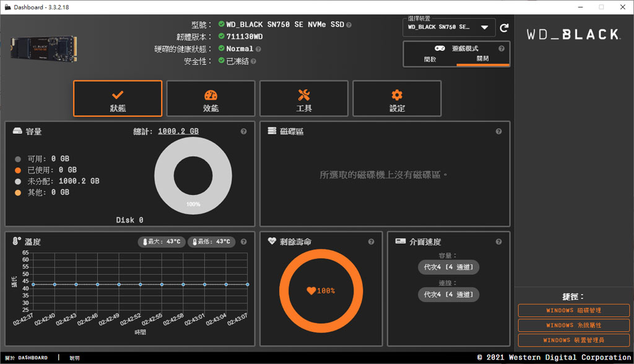Image resolution: width=634 pixels, height=364 pixels.
Task: Switch to the 效能 (Performance) tab
Action: (211, 98)
